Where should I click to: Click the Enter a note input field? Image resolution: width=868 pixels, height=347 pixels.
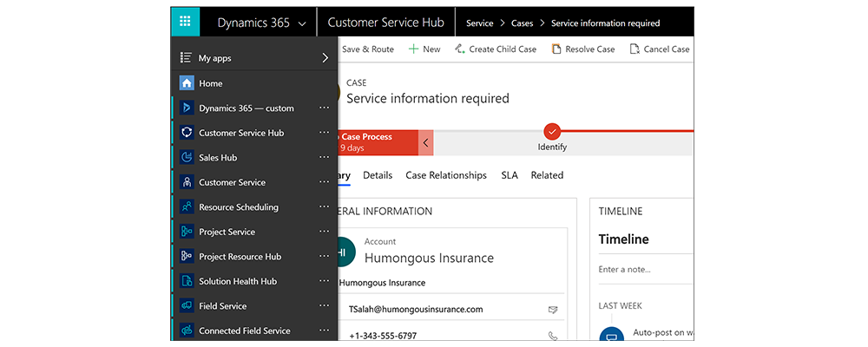(645, 270)
